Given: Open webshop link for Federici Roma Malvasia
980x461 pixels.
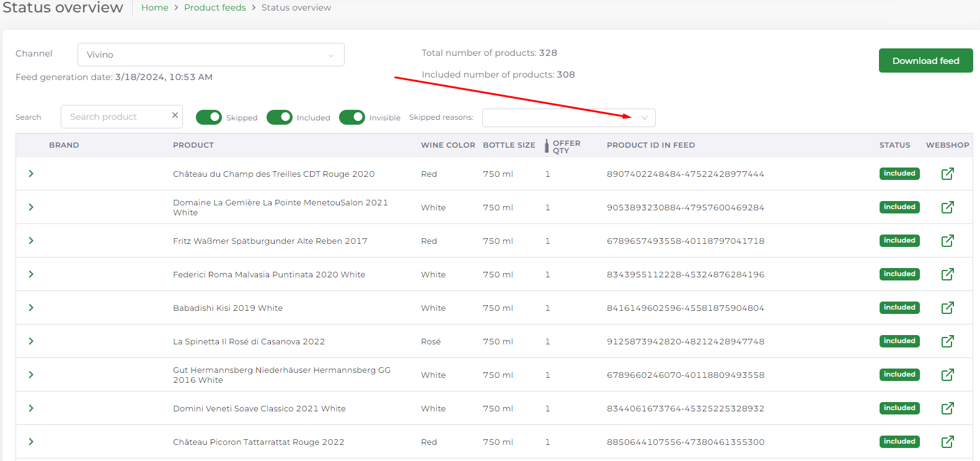Looking at the screenshot, I should pos(947,274).
